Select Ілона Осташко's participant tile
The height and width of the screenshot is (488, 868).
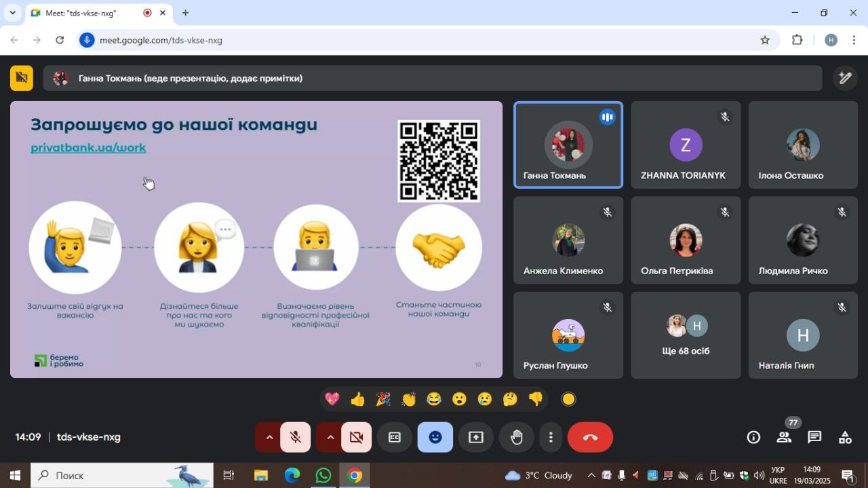803,145
